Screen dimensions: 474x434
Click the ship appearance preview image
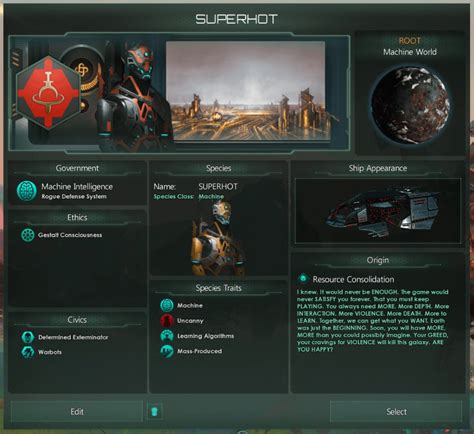(378, 211)
